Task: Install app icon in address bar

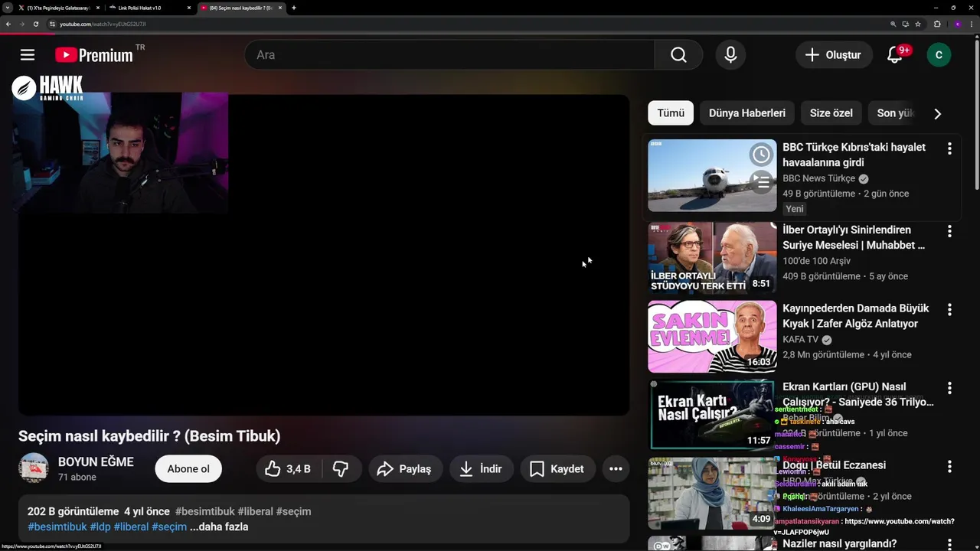Action: [x=905, y=24]
